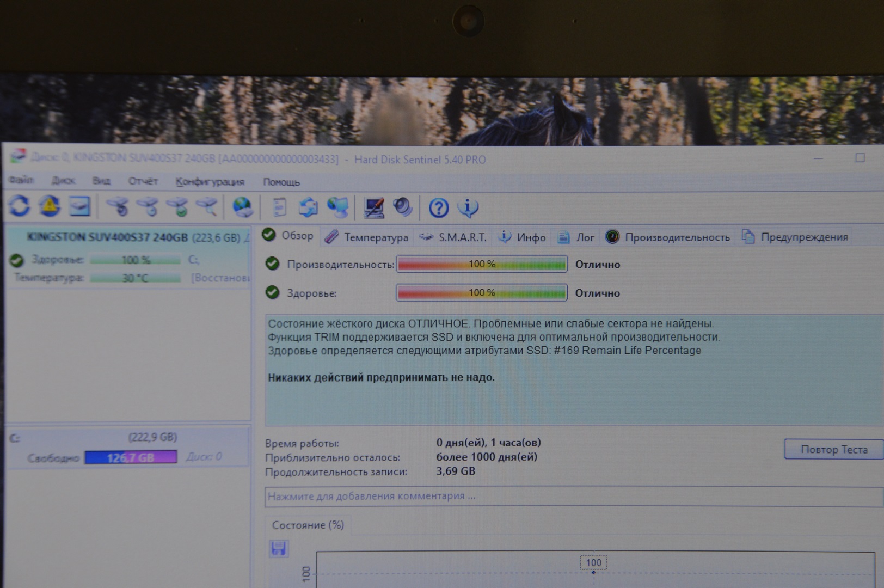Click the line starting 'Функция TRIM поддерживается'
The image size is (884, 588).
(x=494, y=337)
